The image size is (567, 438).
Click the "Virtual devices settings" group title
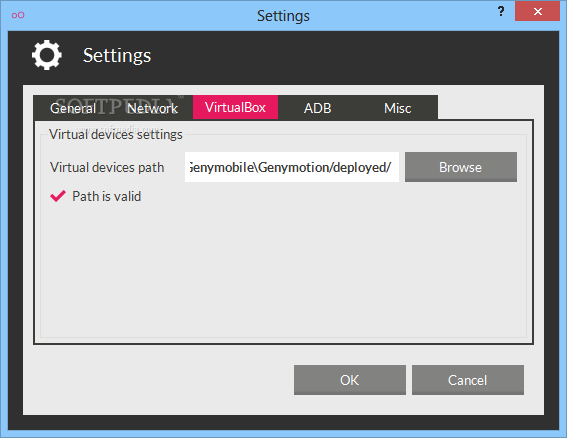tap(116, 135)
